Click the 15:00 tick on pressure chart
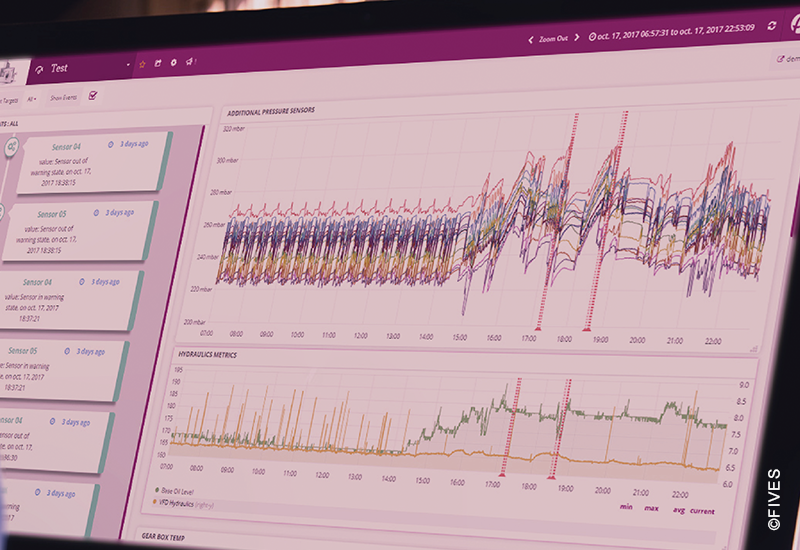 pos(460,337)
